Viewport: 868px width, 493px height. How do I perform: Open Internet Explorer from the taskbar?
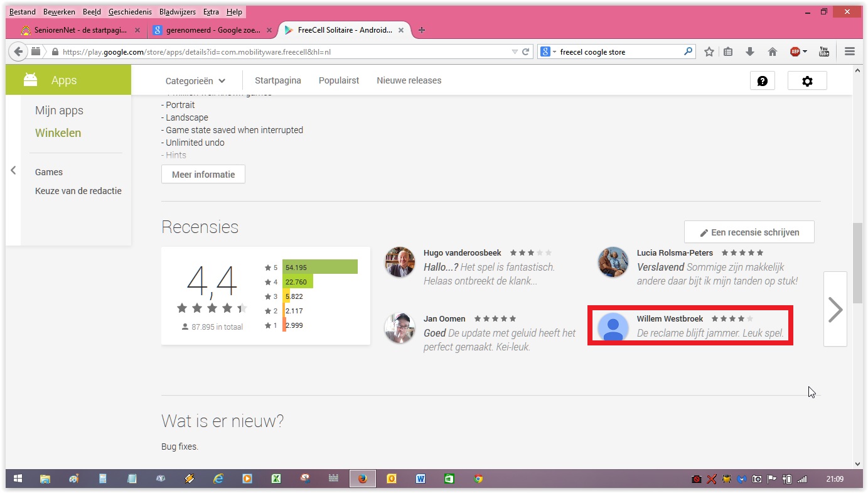(x=218, y=479)
